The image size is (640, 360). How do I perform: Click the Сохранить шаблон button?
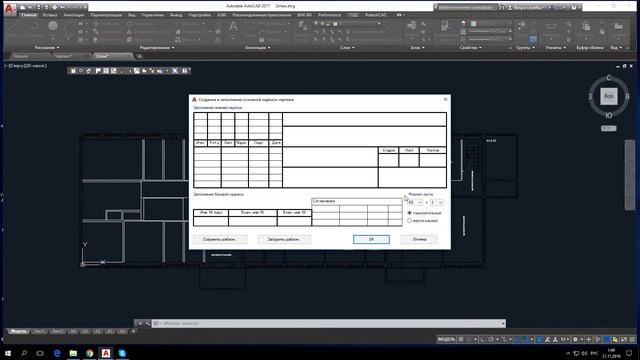tap(220, 239)
